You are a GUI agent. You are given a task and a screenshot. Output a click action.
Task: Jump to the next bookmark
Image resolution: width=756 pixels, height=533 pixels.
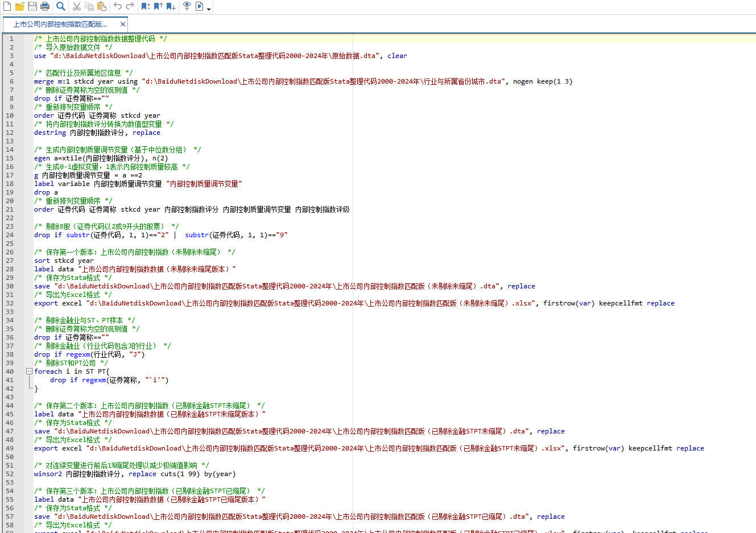[x=171, y=6]
